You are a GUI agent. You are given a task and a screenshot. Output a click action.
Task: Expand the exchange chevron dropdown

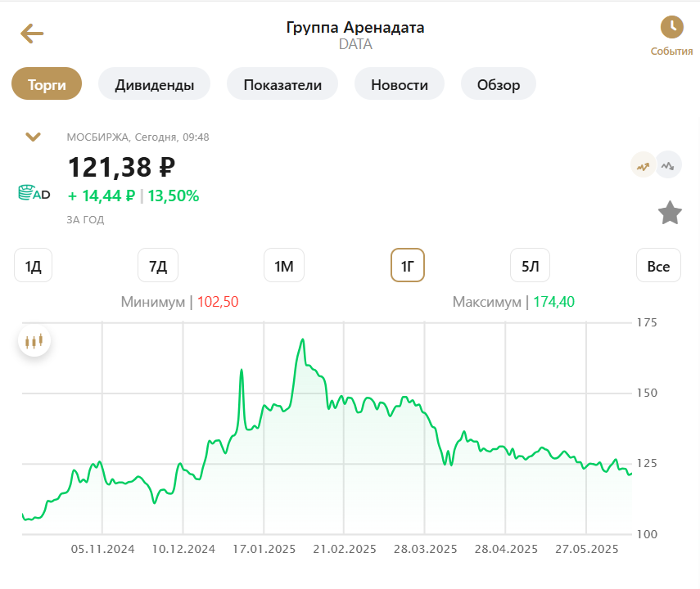point(33,137)
